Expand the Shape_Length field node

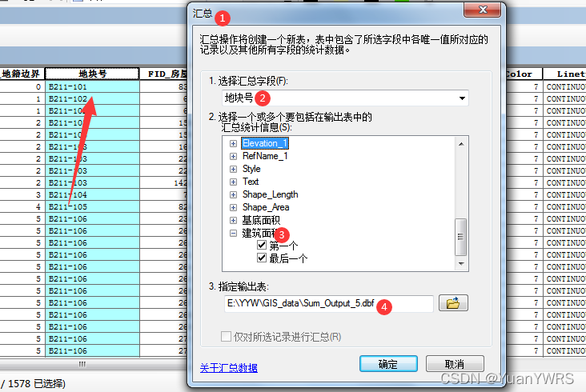233,195
